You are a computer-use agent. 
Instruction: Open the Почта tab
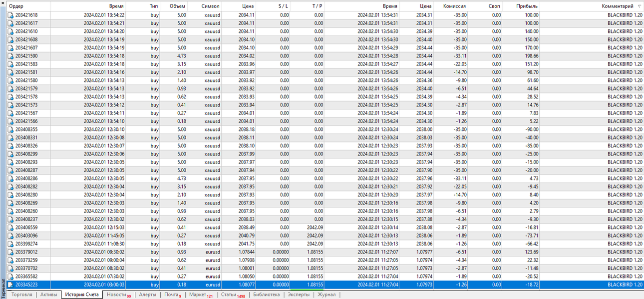(173, 294)
